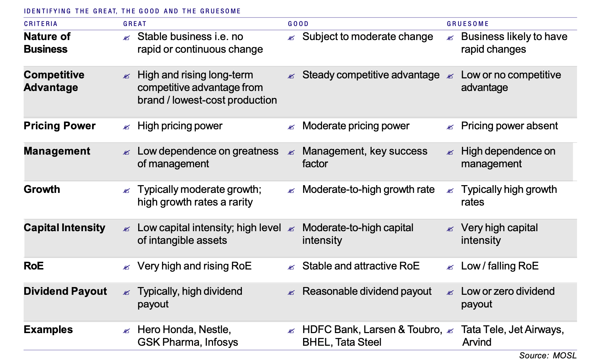Image resolution: width=590 pixels, height=364 pixels.
Task: Click the 'Source: MOSL' caption
Action: [547, 356]
